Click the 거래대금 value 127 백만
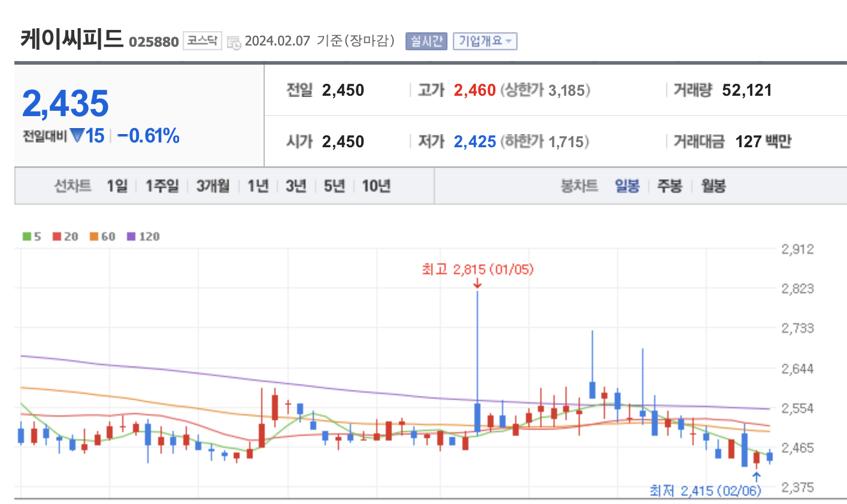This screenshot has height=504, width=847. pyautogui.click(x=764, y=142)
